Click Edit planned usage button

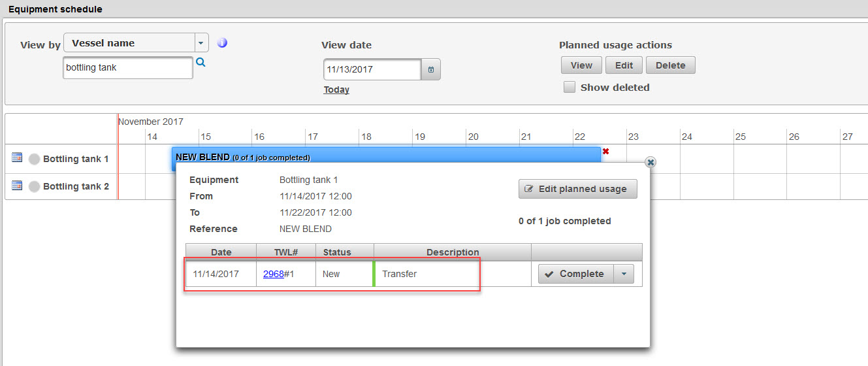coord(577,189)
